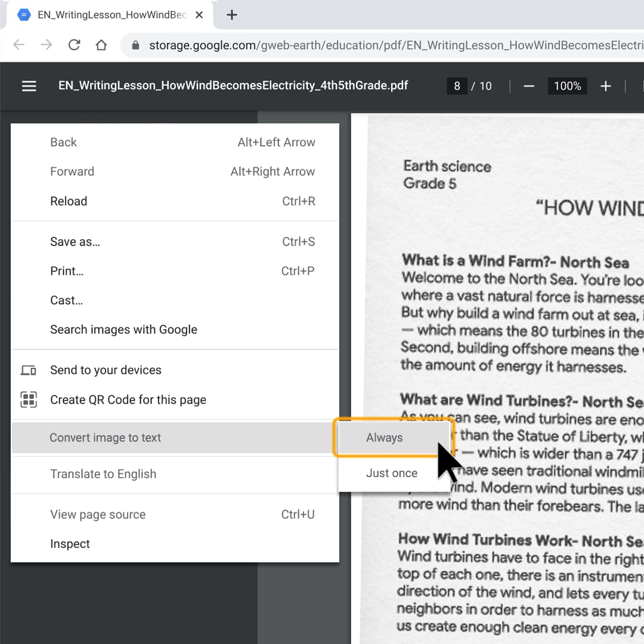Reload the page with toolbar icon
Screen dimensions: 644x644
pyautogui.click(x=74, y=44)
